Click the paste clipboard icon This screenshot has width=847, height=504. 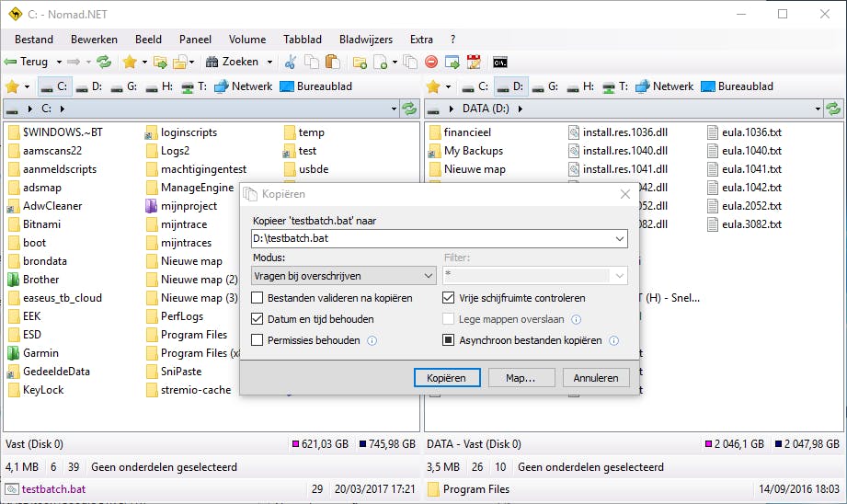333,63
